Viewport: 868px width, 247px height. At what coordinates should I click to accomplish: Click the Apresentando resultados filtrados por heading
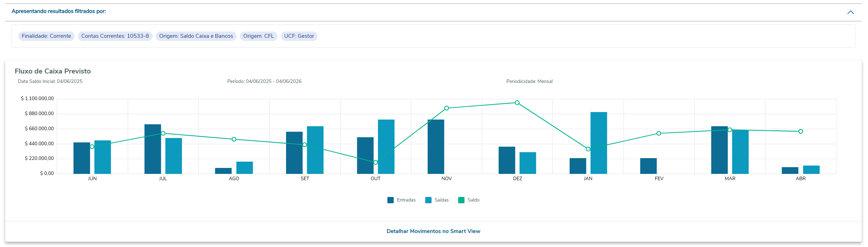coord(59,11)
